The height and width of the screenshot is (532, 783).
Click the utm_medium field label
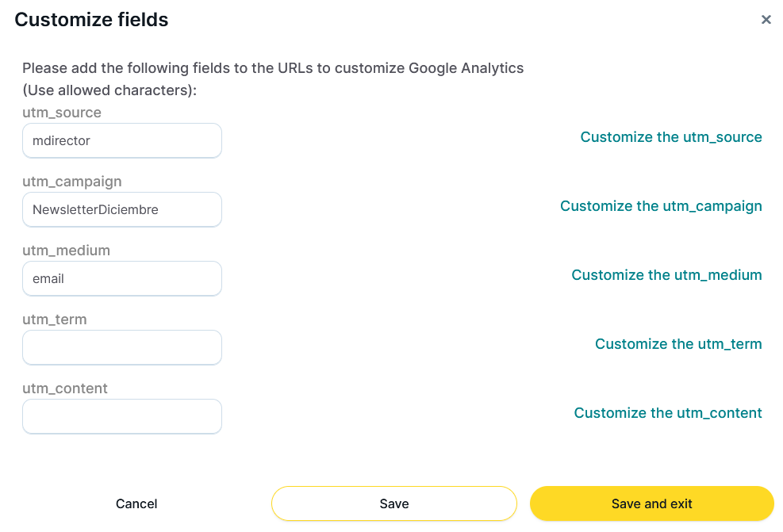(66, 251)
